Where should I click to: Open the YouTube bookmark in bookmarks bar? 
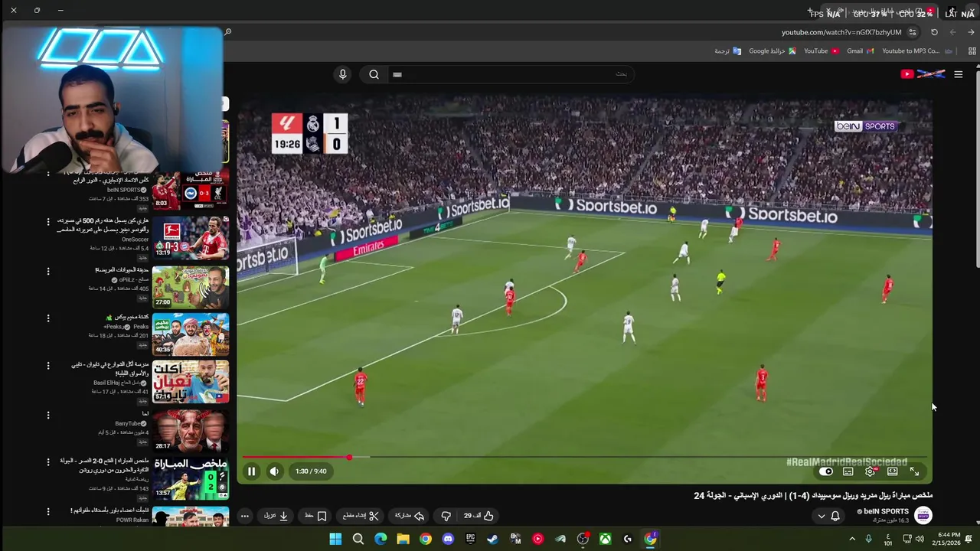[821, 51]
